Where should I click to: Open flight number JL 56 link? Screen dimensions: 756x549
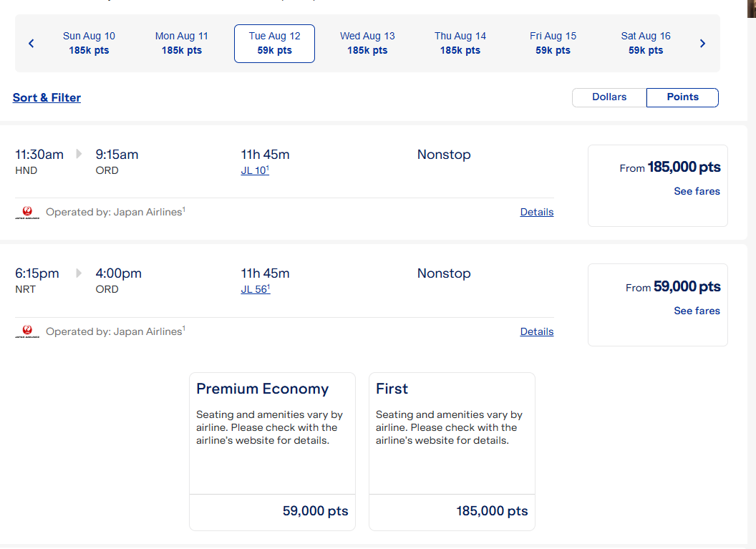point(254,290)
